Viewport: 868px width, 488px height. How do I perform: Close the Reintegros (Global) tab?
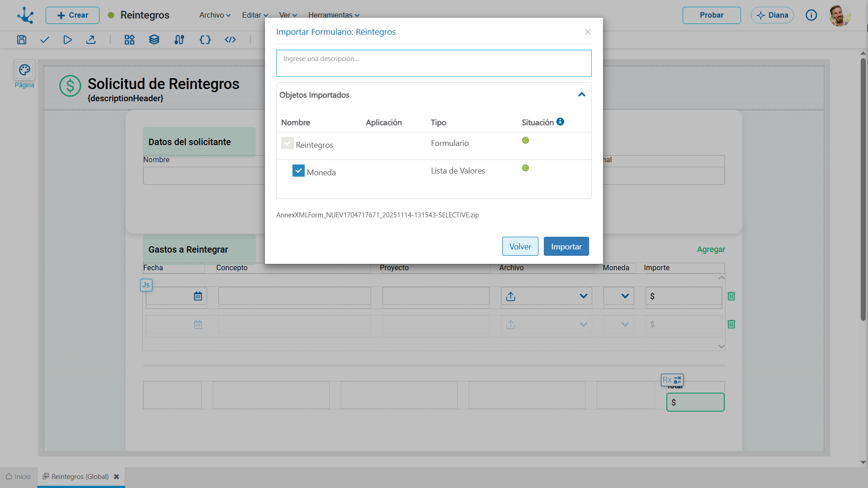point(117,477)
